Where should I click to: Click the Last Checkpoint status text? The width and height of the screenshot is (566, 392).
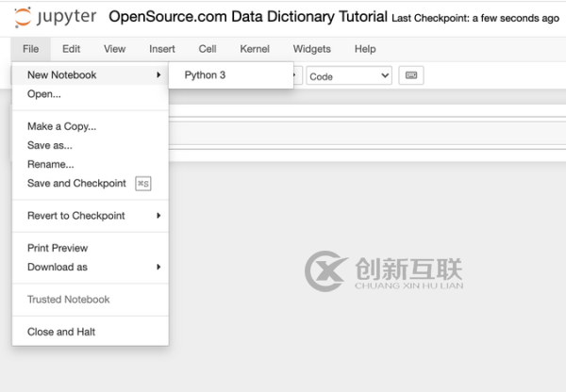coord(475,18)
